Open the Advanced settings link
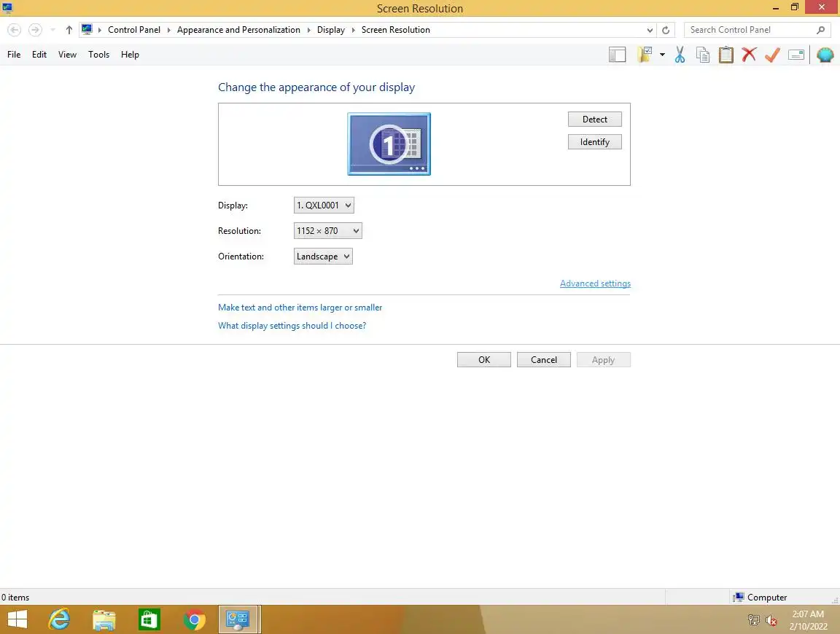 pos(595,283)
